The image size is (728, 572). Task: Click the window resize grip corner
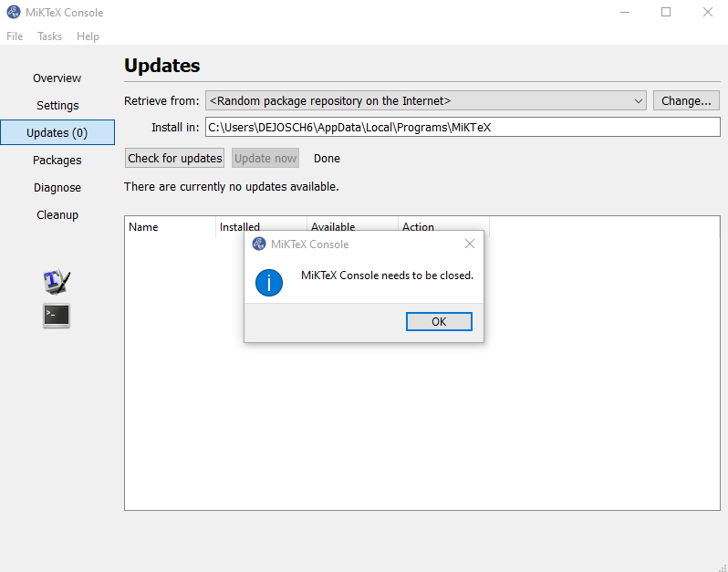pyautogui.click(x=722, y=567)
